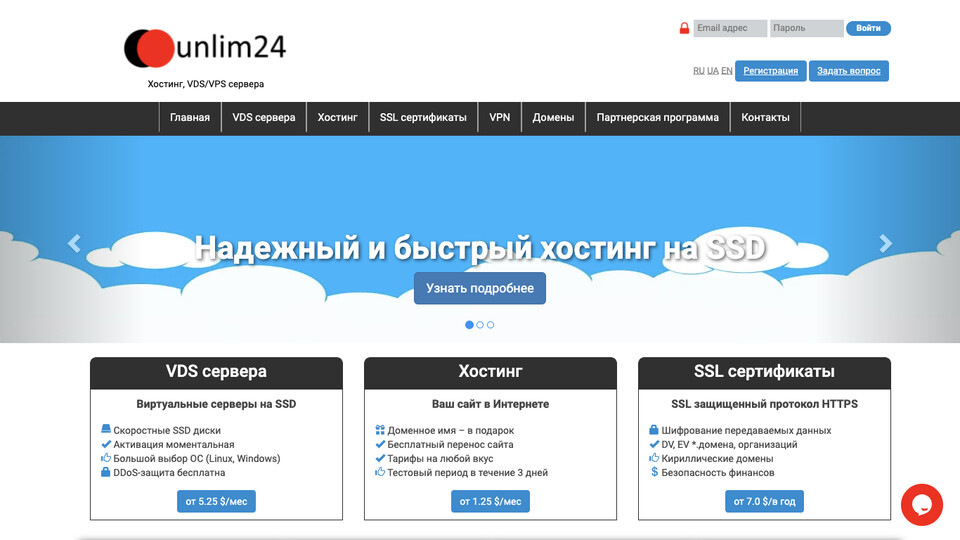Click checkmark icon beside Активация моментальная
960x540 pixels.
tap(106, 444)
